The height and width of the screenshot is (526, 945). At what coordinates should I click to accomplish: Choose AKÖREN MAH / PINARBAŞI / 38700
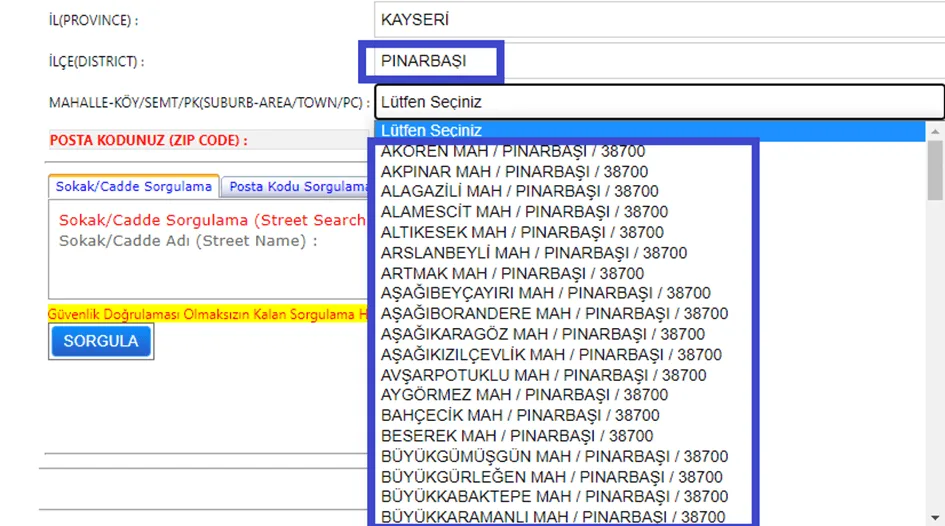650,151
